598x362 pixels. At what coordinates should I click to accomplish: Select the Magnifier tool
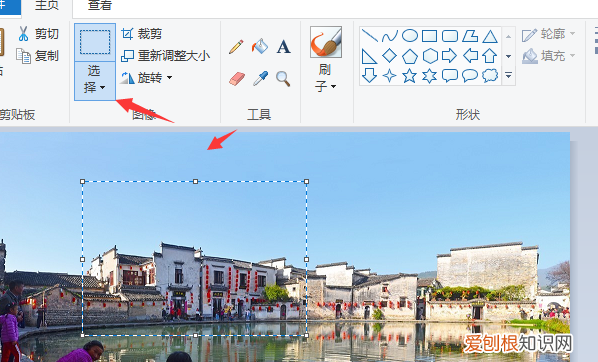tap(283, 79)
